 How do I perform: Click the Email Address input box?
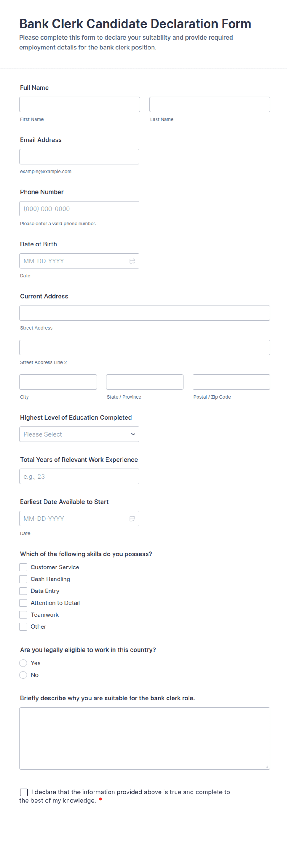(x=79, y=157)
